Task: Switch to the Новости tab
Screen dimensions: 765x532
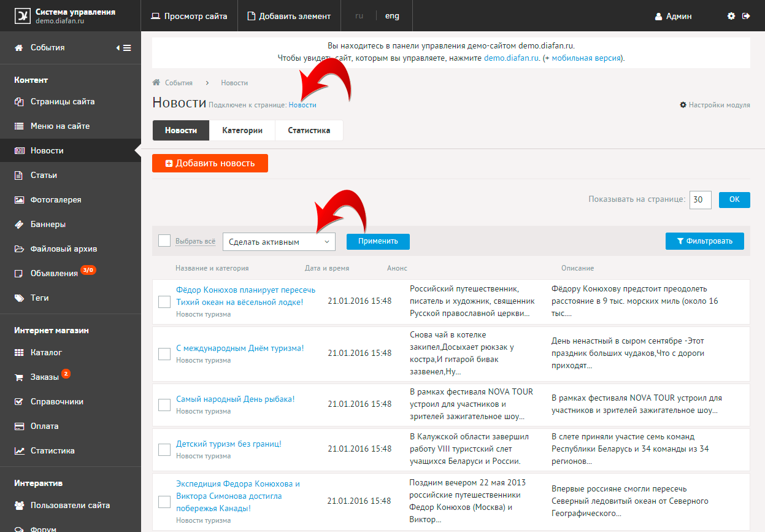Action: click(x=181, y=131)
